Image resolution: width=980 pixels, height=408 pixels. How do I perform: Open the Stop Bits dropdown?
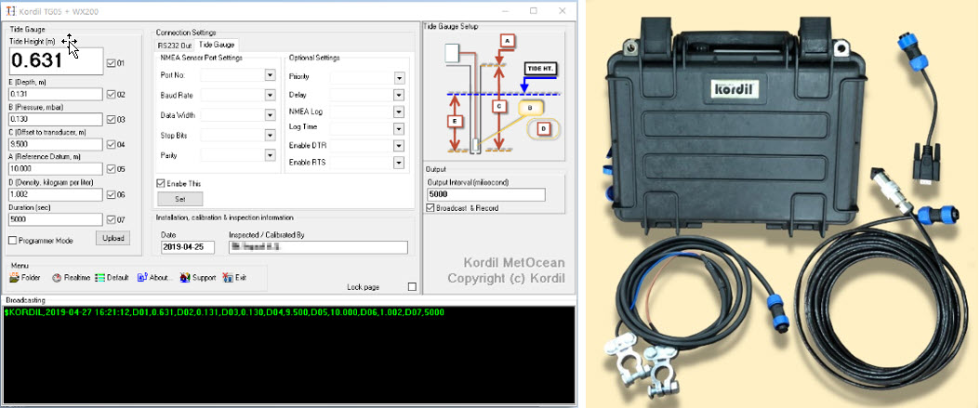[270, 135]
